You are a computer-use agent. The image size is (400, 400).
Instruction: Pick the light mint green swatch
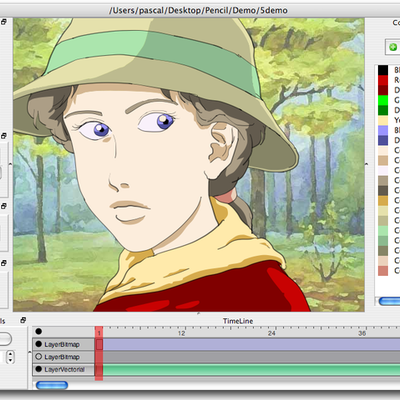point(383,230)
